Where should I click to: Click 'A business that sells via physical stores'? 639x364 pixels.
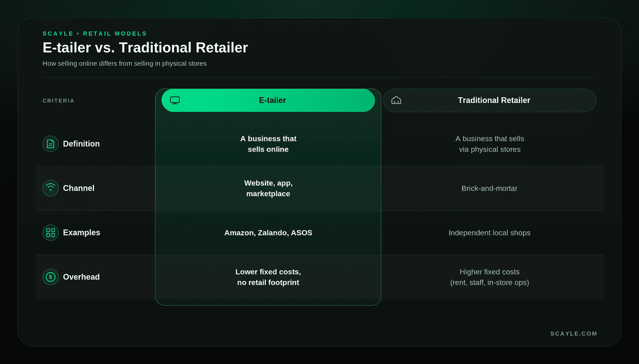(x=489, y=144)
